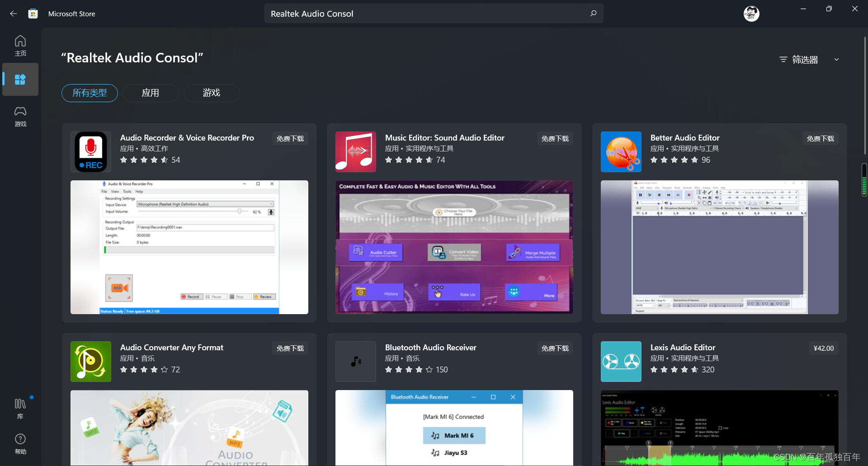This screenshot has height=466, width=868.
Task: Open the Better Audio Editor app icon
Action: pos(621,152)
